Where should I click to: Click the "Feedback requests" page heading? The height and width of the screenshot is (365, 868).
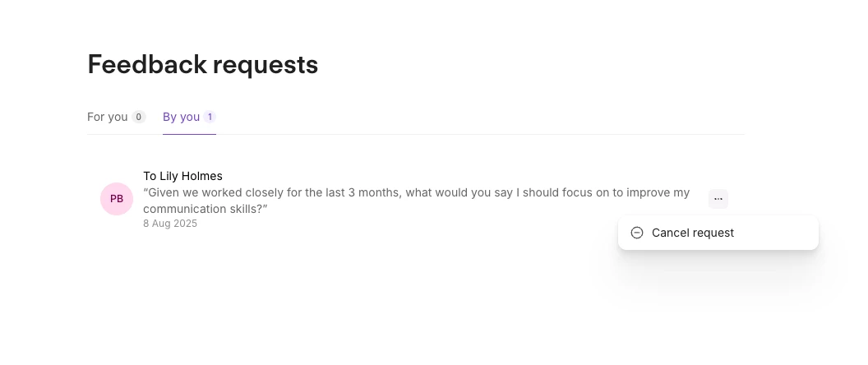[203, 64]
